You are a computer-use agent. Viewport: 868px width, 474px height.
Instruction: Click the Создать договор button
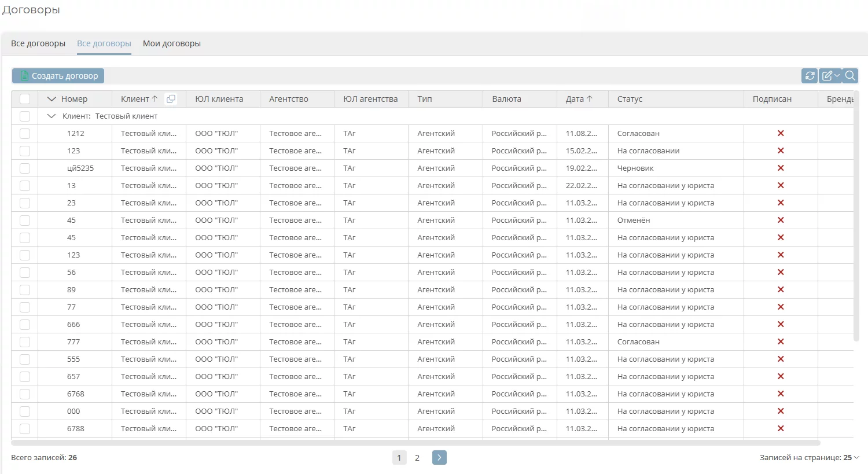[x=58, y=76]
